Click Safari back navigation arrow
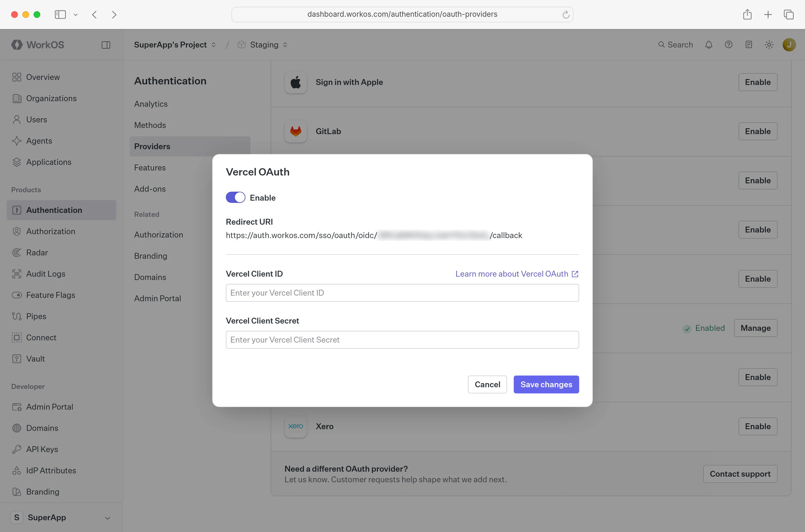The width and height of the screenshot is (805, 532). tap(95, 15)
